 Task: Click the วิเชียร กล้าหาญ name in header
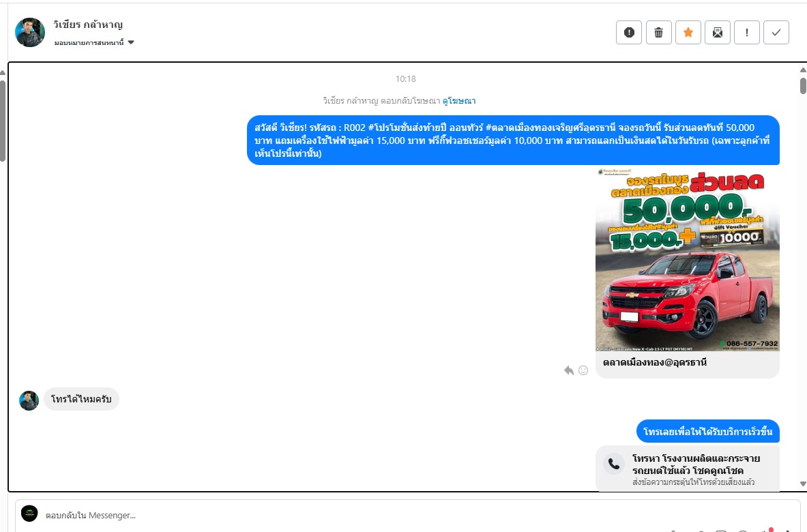(x=88, y=25)
